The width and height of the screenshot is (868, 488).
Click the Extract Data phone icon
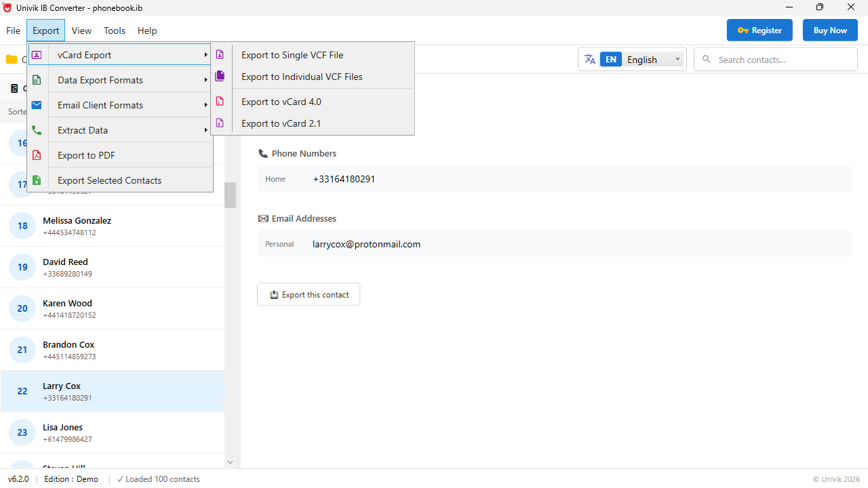coord(37,129)
